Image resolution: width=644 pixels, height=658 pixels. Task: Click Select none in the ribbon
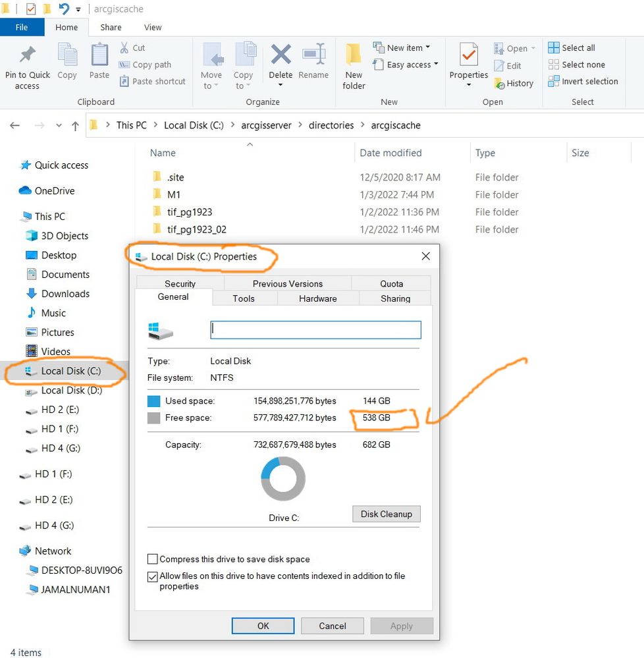[577, 65]
